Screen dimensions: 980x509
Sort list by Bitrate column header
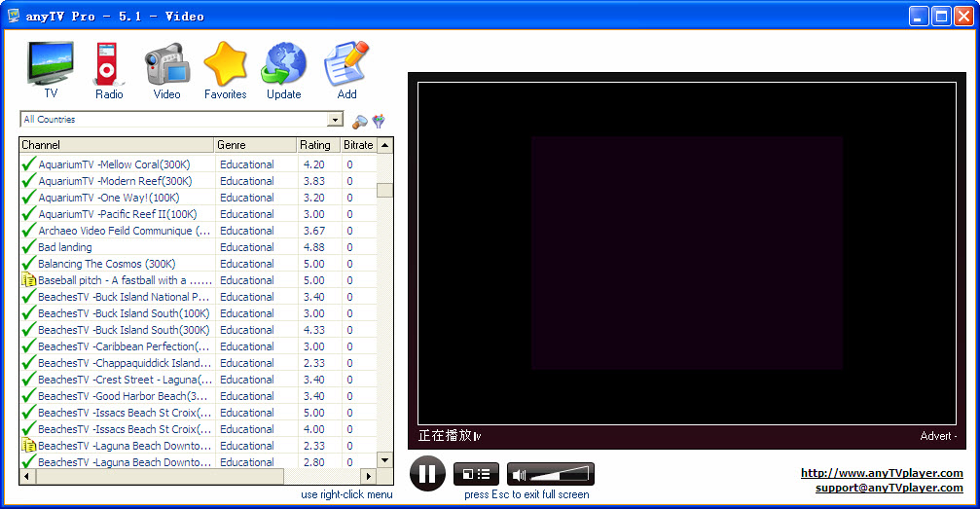click(x=358, y=144)
